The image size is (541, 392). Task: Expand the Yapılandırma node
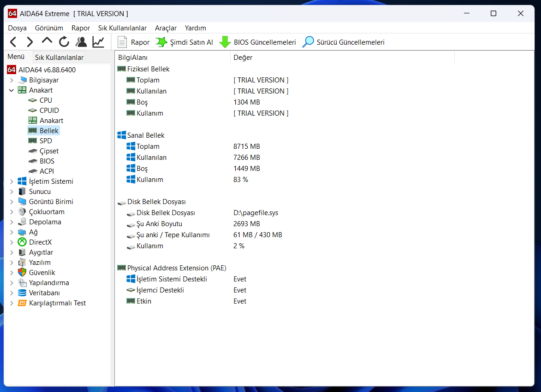[12, 283]
